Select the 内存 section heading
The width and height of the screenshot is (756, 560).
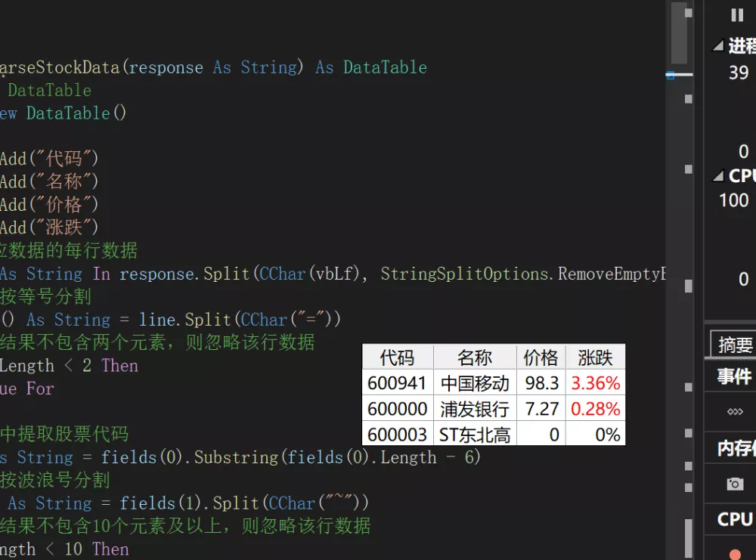coord(736,448)
